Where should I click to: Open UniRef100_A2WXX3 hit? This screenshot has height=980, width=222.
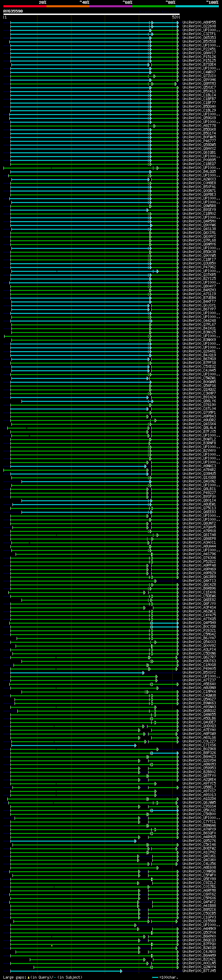(x=199, y=179)
